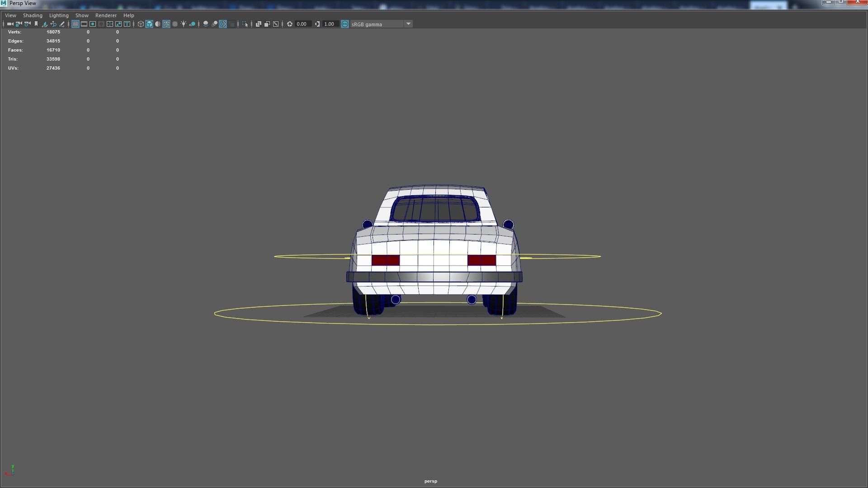868x488 pixels.
Task: Click the Use All Lights icon
Action: pyautogui.click(x=184, y=24)
